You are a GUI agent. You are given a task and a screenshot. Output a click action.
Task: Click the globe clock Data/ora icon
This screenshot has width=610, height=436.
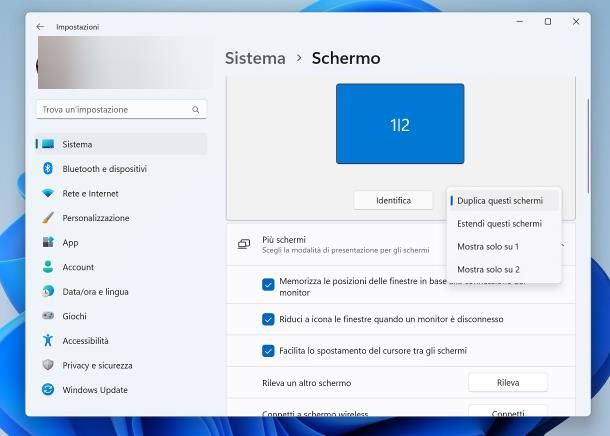pyautogui.click(x=48, y=291)
